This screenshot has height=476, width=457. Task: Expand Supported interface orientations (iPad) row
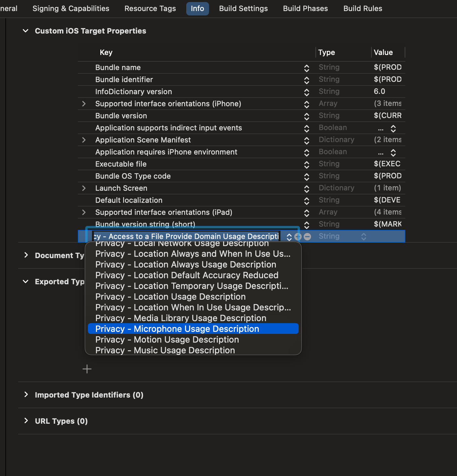84,212
